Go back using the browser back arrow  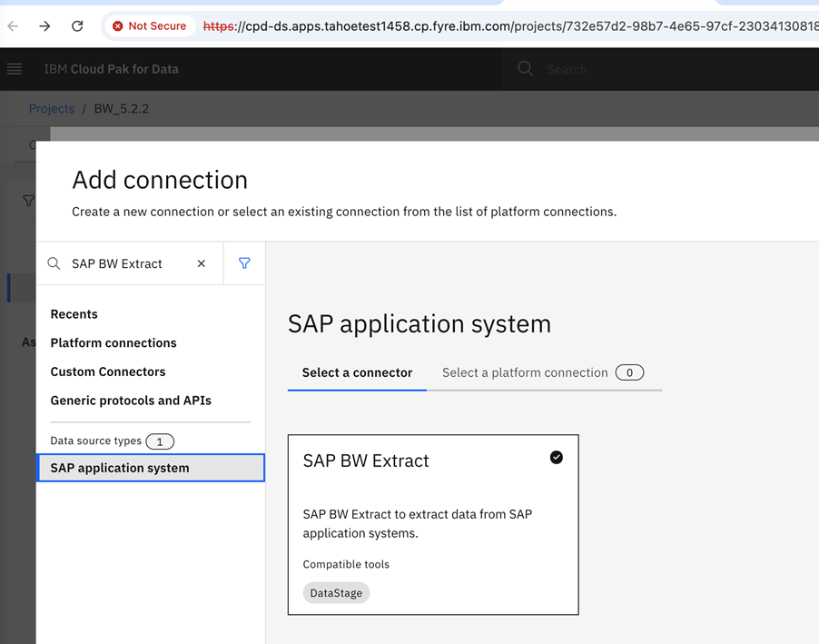13,26
